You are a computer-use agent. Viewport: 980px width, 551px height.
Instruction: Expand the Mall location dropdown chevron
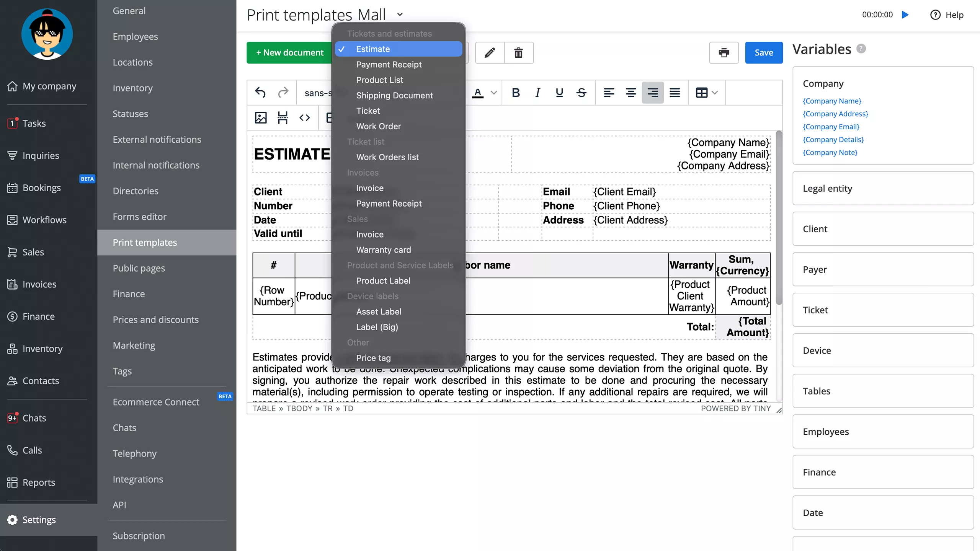click(x=400, y=15)
